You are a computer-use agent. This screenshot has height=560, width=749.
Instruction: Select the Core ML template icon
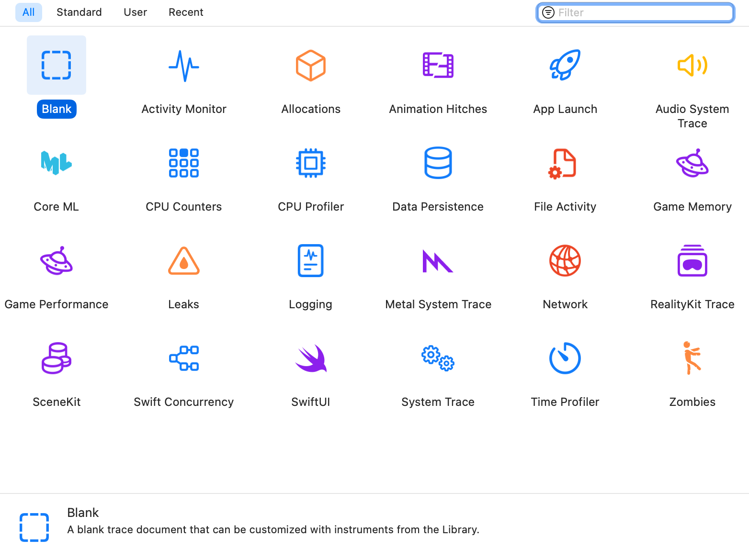point(57,163)
